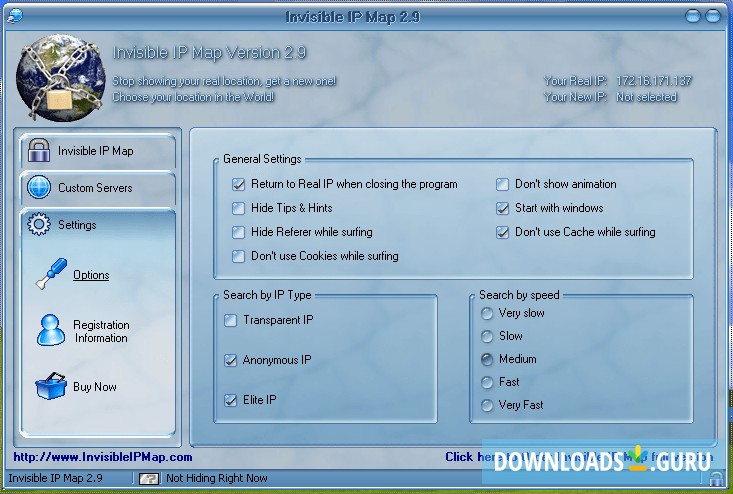The width and height of the screenshot is (733, 494).
Task: Enable Don't use Cookies while surfing
Action: tap(238, 256)
